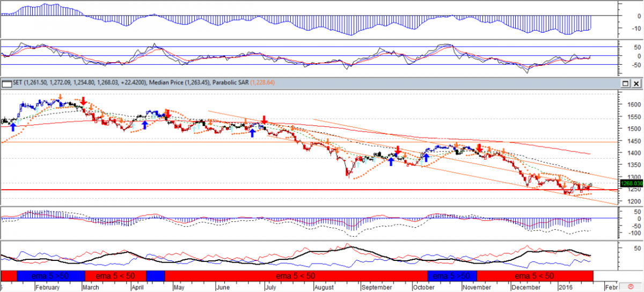Click the blue buy arrow in mid April
The image size is (644, 292).
click(144, 125)
